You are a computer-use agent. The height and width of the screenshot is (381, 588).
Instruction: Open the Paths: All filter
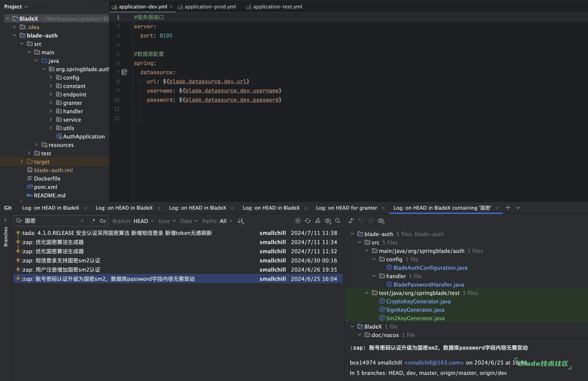tap(214, 221)
